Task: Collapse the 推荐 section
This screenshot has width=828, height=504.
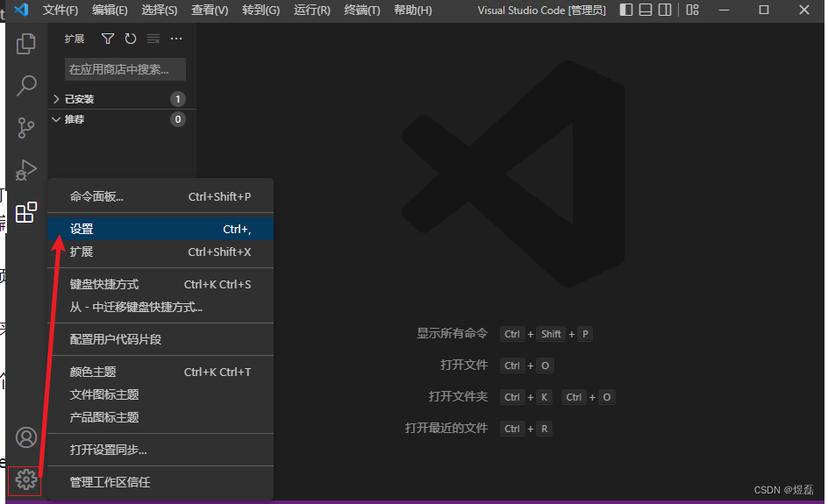Action: (121, 119)
